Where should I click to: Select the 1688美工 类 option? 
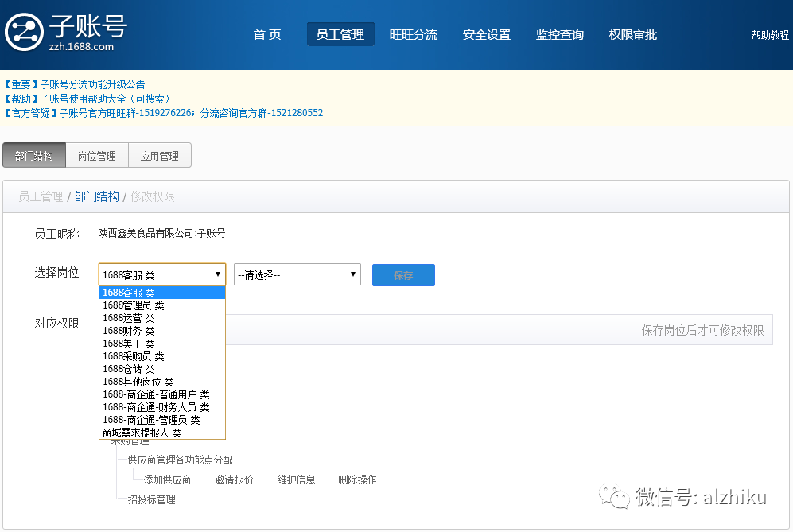click(x=161, y=344)
